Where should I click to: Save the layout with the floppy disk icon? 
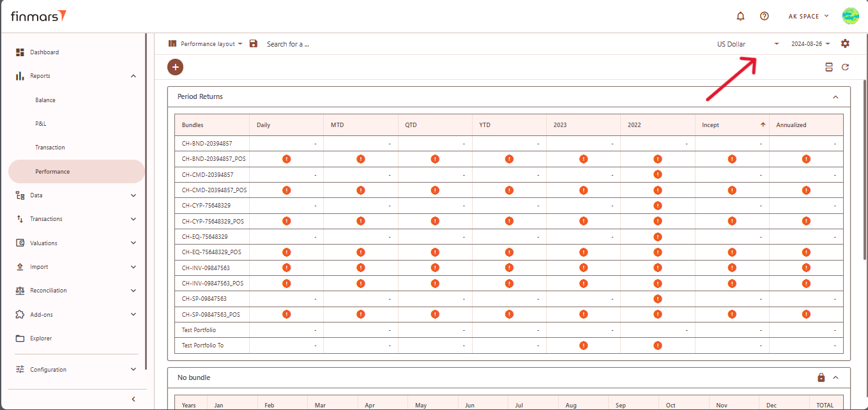coord(254,43)
